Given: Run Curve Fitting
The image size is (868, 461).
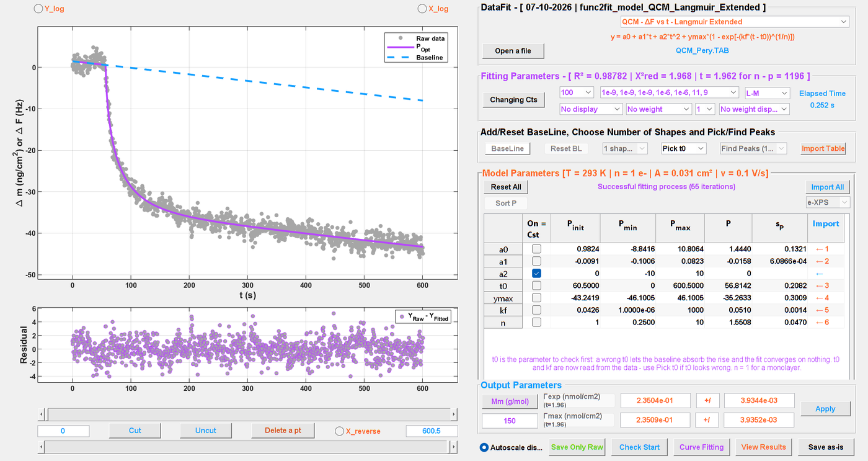Looking at the screenshot, I should [x=701, y=447].
